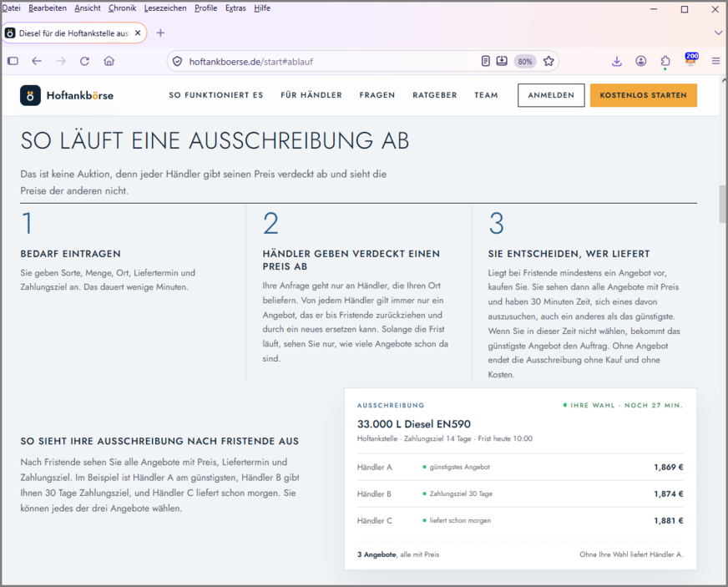728x587 pixels.
Task: Click the Händler C offer row
Action: pos(520,520)
